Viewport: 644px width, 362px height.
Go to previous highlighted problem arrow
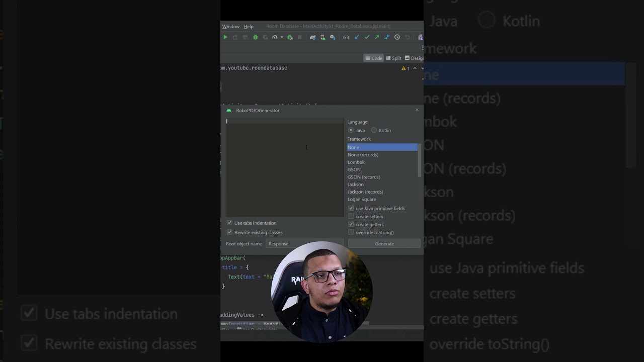click(415, 68)
